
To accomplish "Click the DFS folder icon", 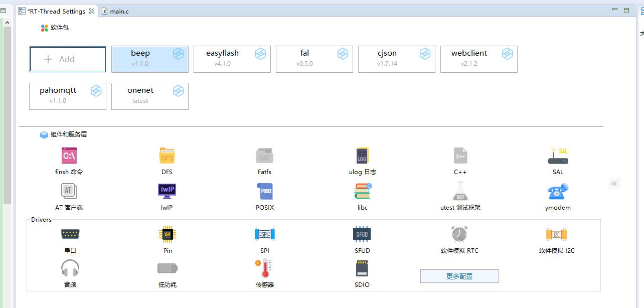I will coord(167,156).
